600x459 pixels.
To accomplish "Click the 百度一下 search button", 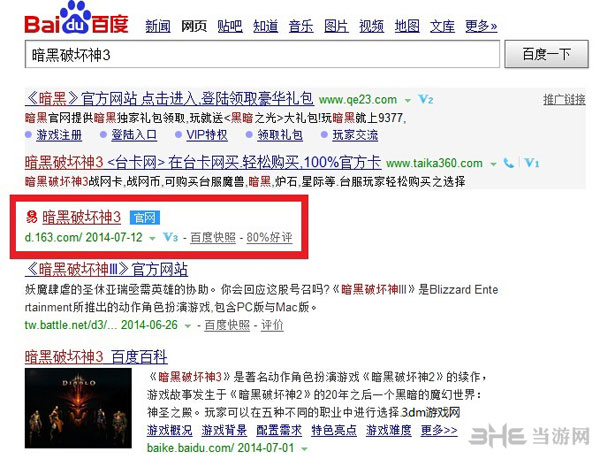I will click(546, 54).
